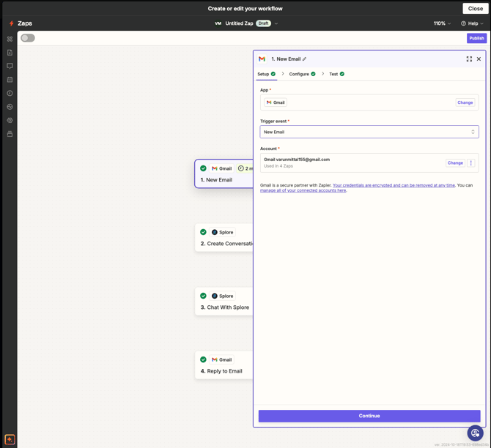Click the Splore badge on Chat With Splore step
The height and width of the screenshot is (448, 491).
[x=223, y=296]
